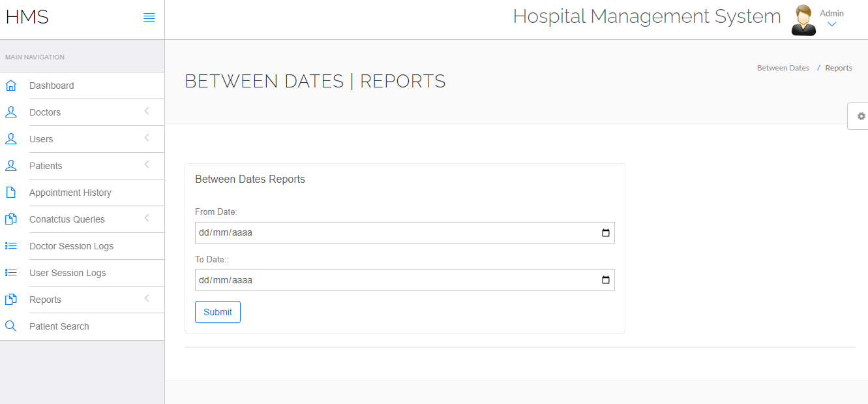868x404 pixels.
Task: Open the Admin dropdown arrow
Action: (x=831, y=25)
